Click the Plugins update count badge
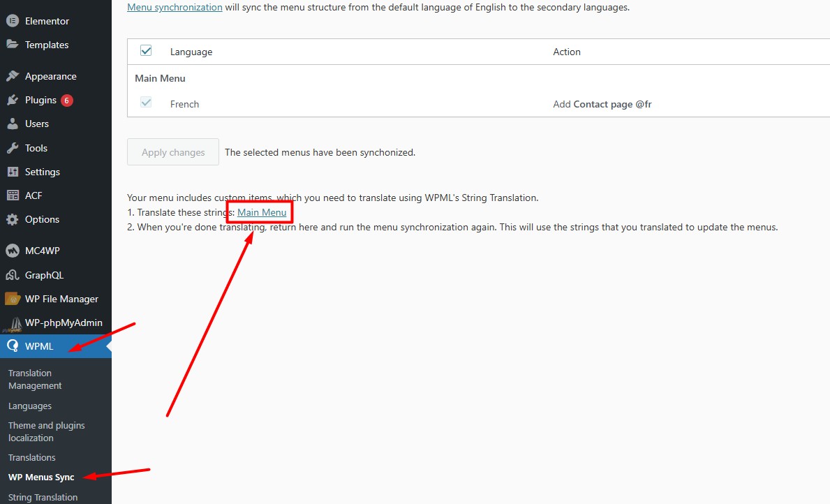 click(x=67, y=100)
